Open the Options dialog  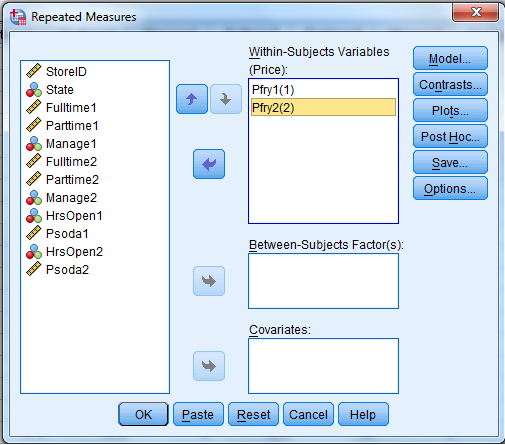[450, 188]
